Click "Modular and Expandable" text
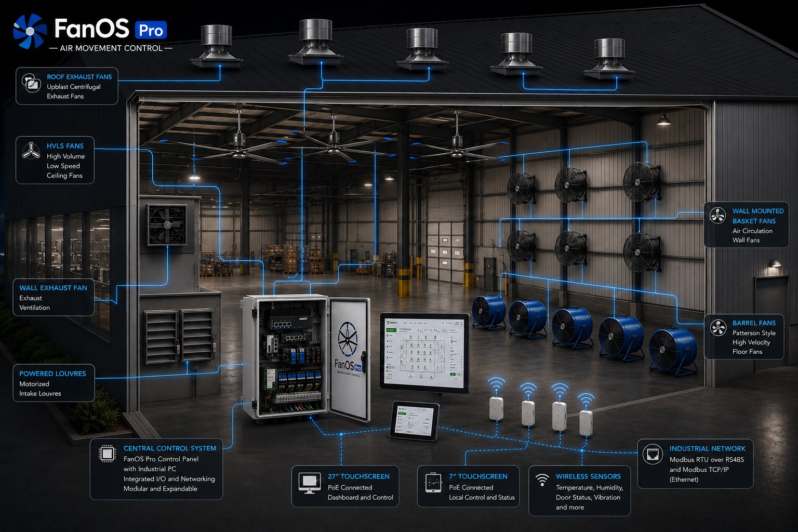Viewport: 798px width, 532px height. point(160,489)
